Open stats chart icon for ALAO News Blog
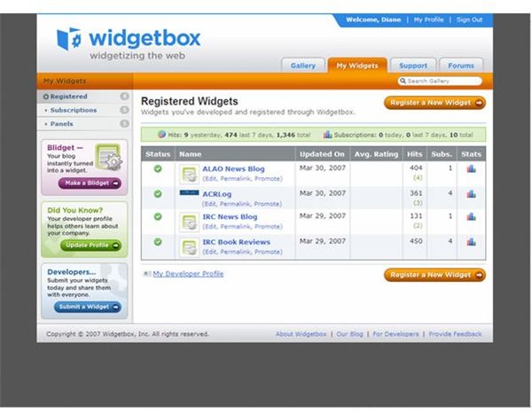This screenshot has width=532, height=412. [x=472, y=168]
